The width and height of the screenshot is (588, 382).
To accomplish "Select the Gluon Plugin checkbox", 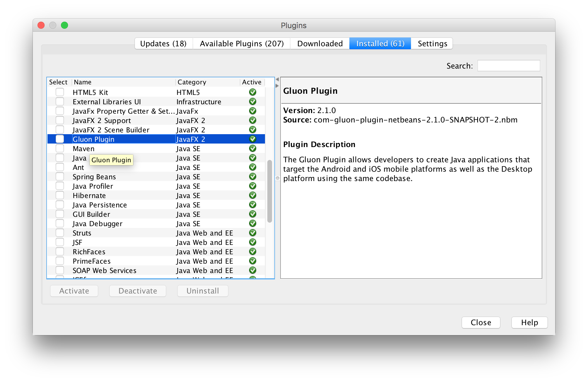I will tap(60, 139).
